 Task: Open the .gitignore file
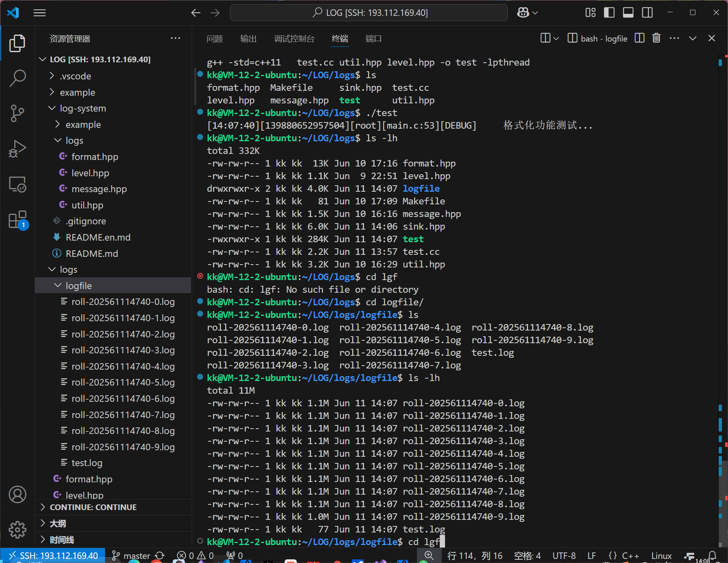(113, 221)
